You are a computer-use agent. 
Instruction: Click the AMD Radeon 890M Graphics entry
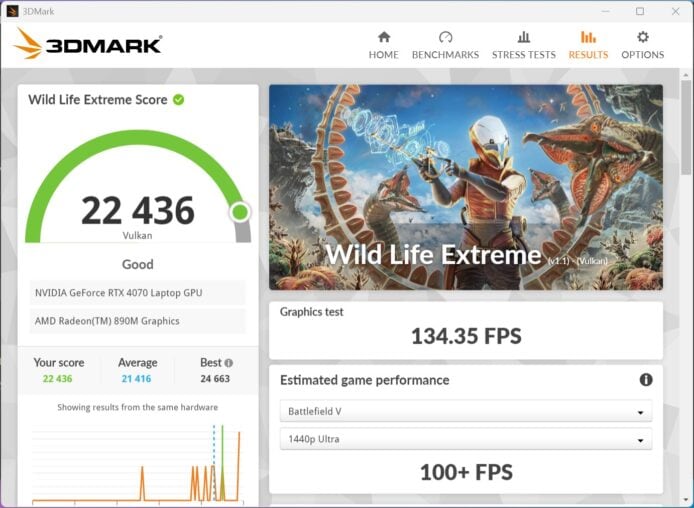point(138,321)
